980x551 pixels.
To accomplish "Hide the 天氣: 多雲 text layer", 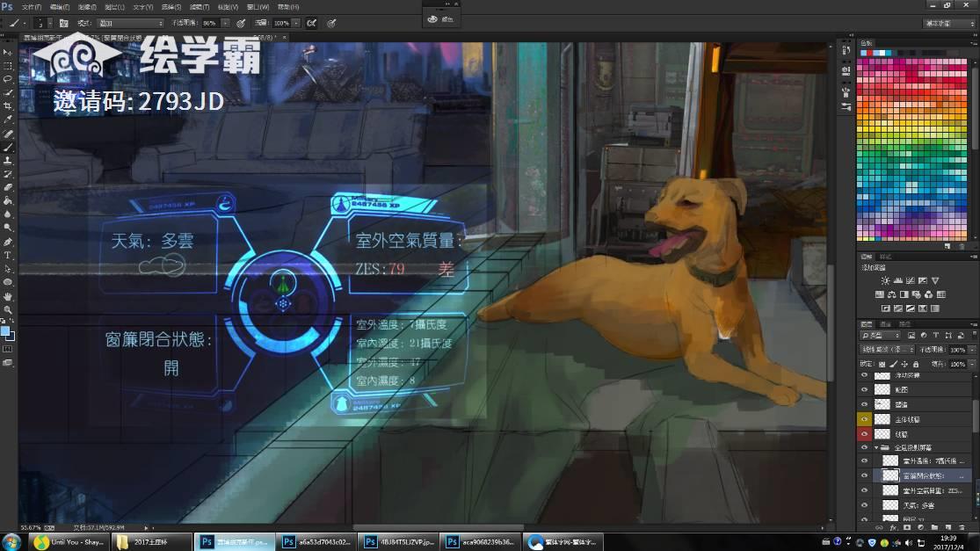I will (x=864, y=504).
